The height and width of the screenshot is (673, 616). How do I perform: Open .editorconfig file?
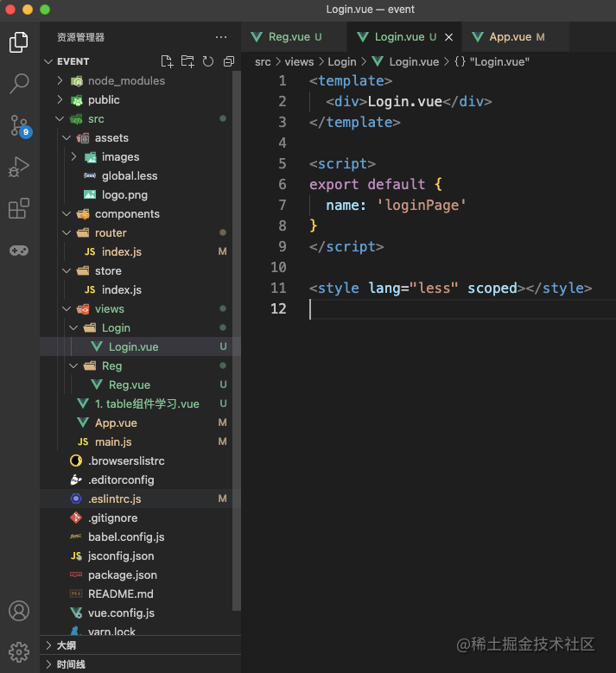(140, 479)
